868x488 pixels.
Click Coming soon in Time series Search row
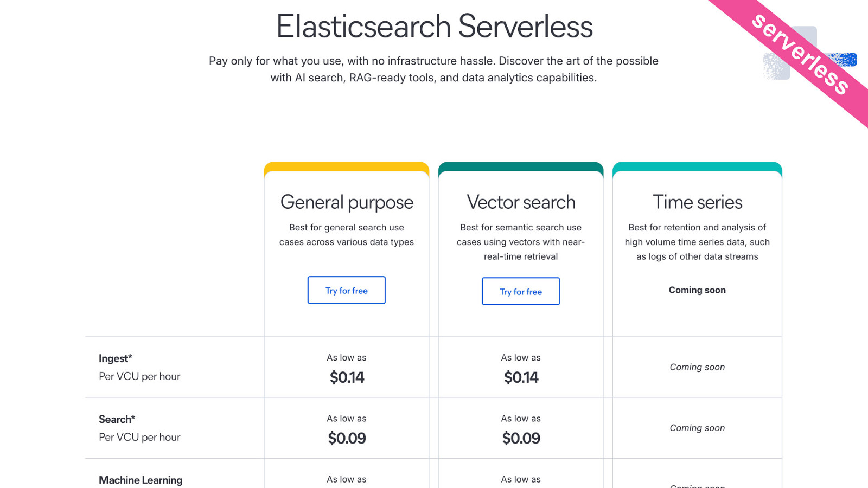[x=697, y=428]
